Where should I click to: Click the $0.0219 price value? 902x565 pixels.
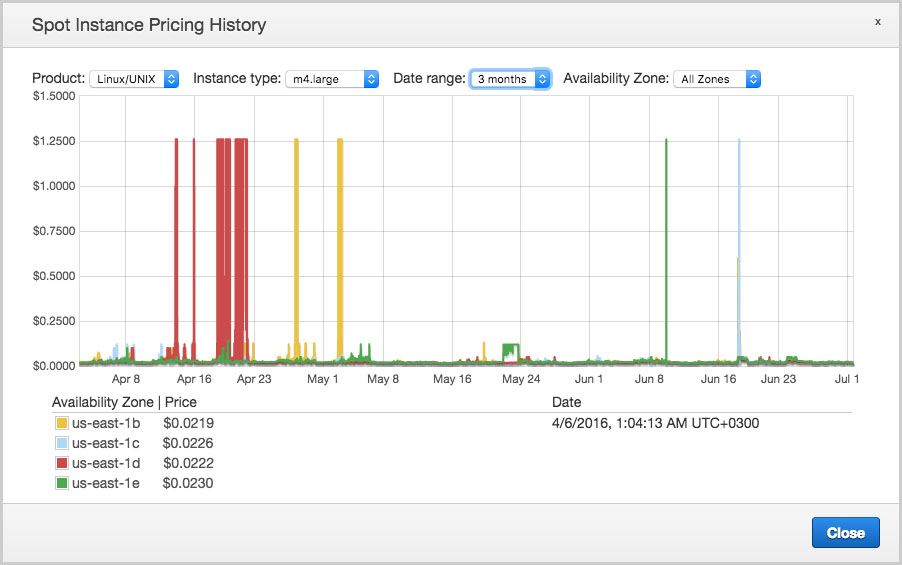pos(189,423)
